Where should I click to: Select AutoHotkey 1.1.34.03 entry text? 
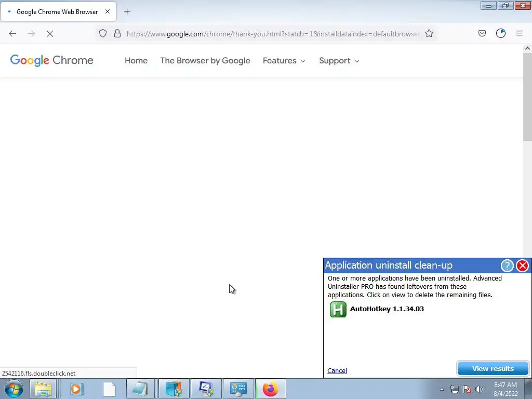[387, 309]
